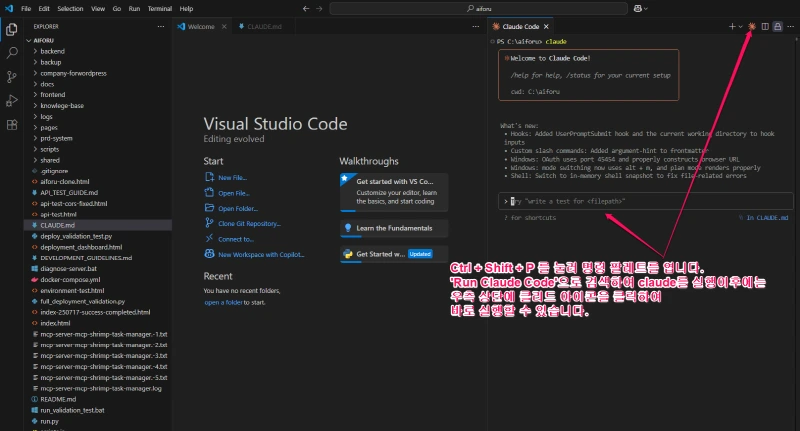Image resolution: width=800 pixels, height=431 pixels.
Task: Open the dropdown next to plus icon
Action: tap(740, 27)
